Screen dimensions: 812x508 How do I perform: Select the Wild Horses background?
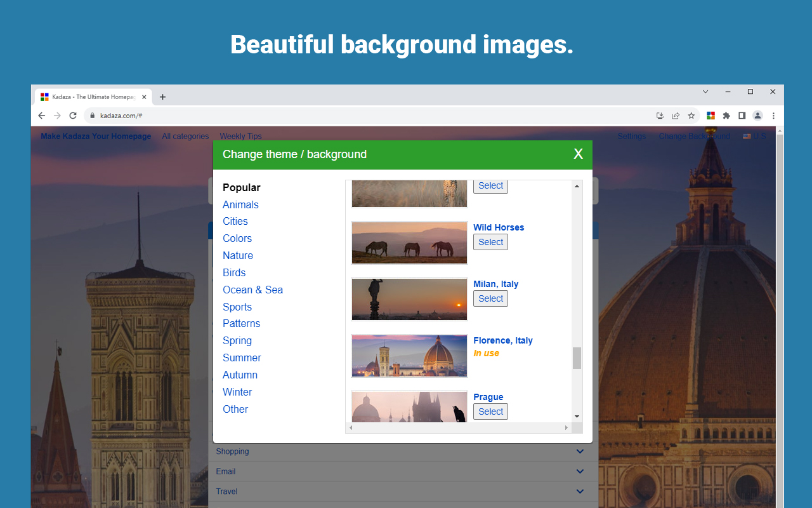pyautogui.click(x=490, y=242)
